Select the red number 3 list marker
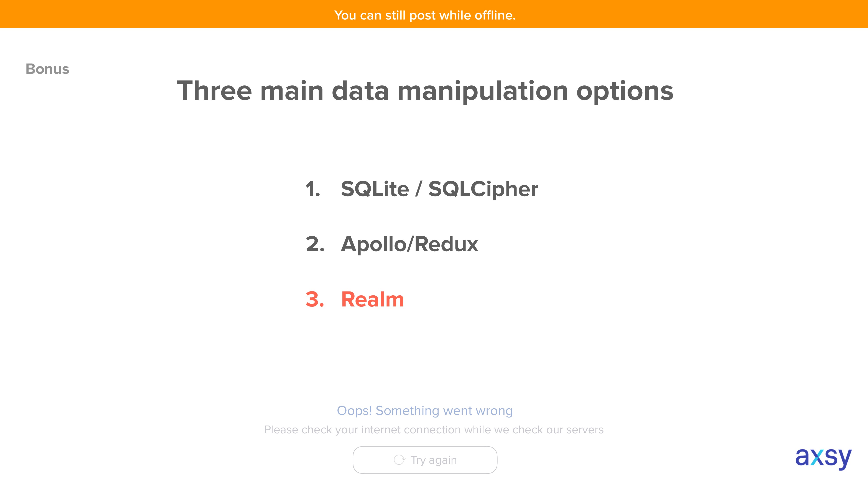This screenshot has height=488, width=868. [315, 299]
